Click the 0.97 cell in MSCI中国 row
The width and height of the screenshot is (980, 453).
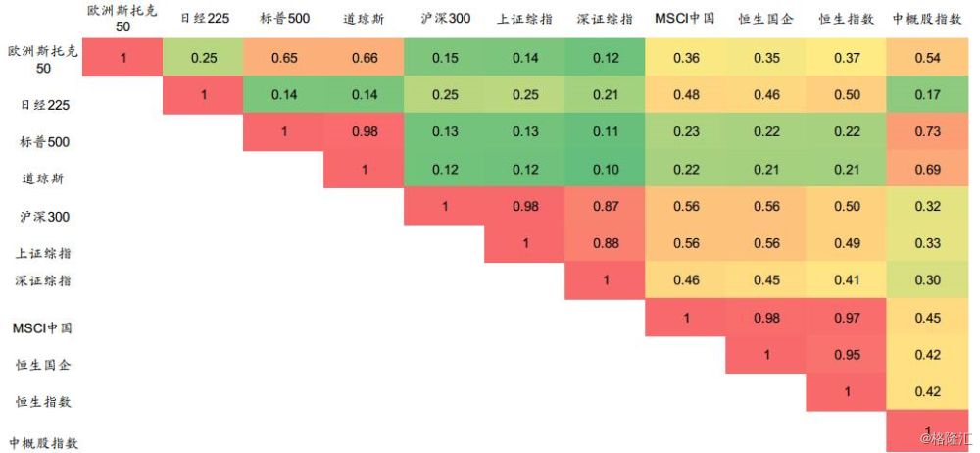(846, 318)
